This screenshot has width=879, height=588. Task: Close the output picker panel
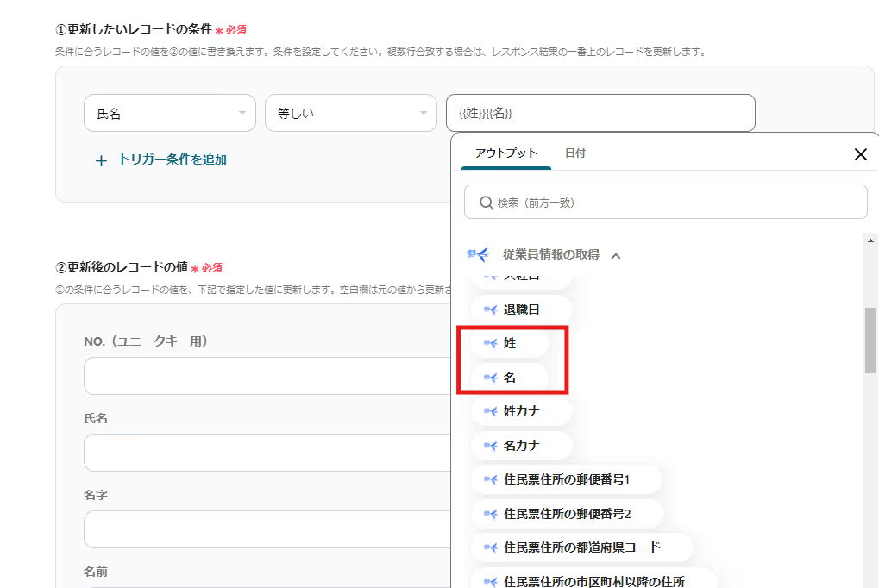(x=860, y=154)
